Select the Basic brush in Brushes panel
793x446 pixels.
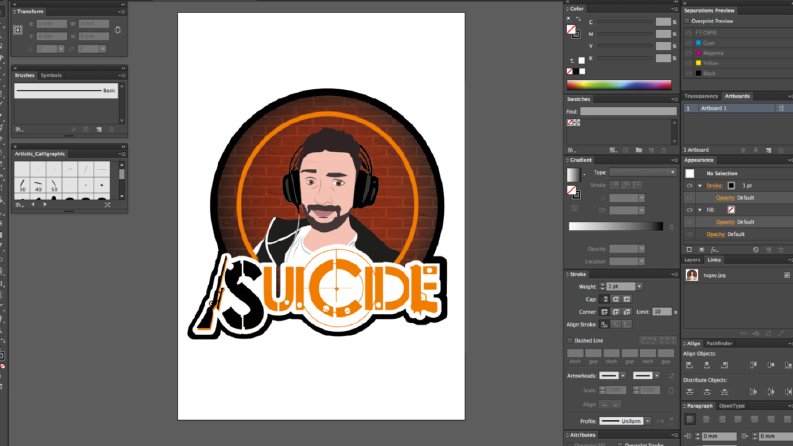coord(66,91)
